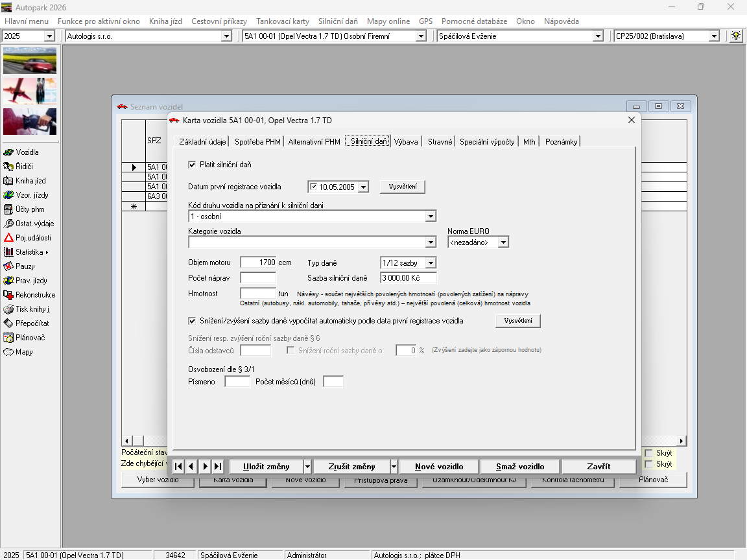The height and width of the screenshot is (560, 747).
Task: Toggle automatic Snížení/zvýšení sazby daně checkbox
Action: coord(192,321)
